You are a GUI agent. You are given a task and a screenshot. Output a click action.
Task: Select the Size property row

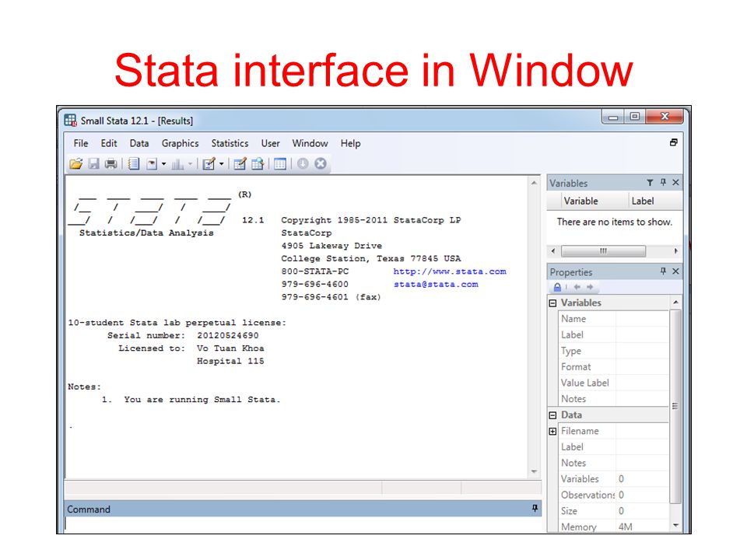pyautogui.click(x=614, y=511)
